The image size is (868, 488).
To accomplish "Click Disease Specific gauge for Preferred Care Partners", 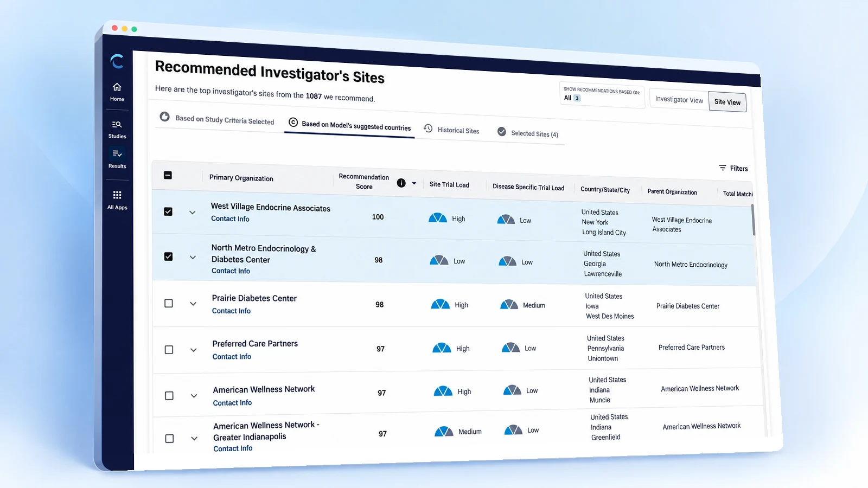I will (511, 348).
